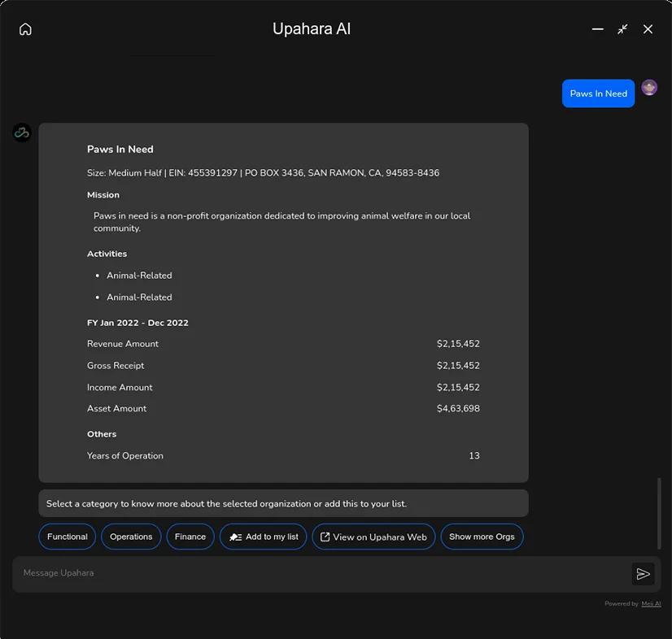This screenshot has width=672, height=639.
Task: Open View on Upahara Web
Action: [x=373, y=537]
